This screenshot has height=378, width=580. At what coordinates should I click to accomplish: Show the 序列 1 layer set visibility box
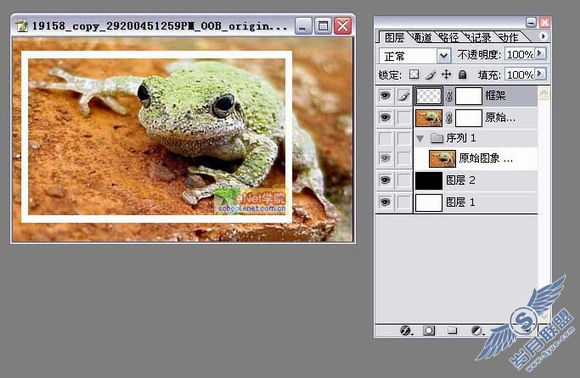385,139
